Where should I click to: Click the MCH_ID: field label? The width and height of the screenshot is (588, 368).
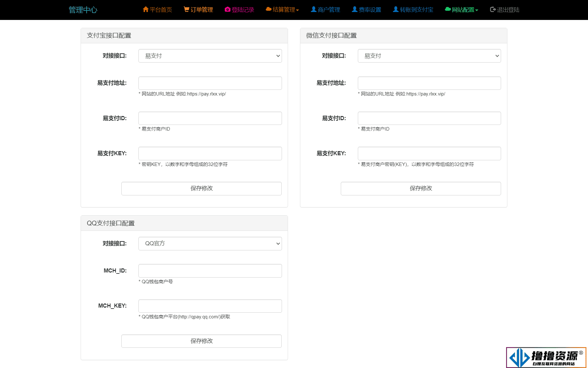click(115, 271)
